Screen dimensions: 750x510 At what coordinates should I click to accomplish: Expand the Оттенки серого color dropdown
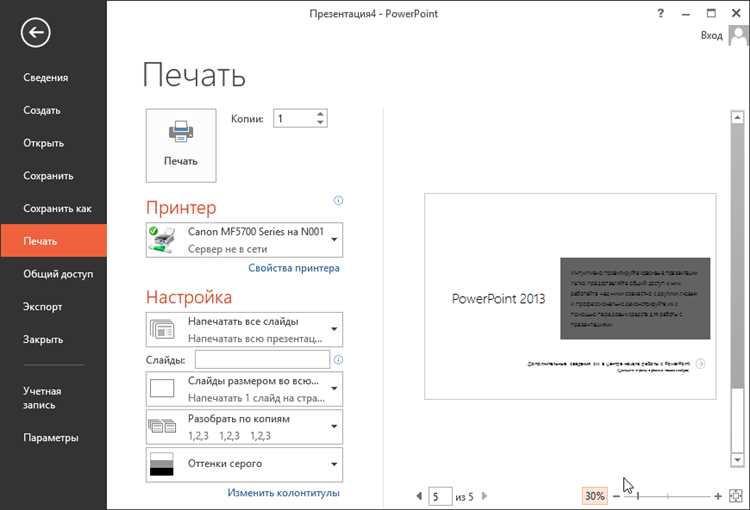(244, 464)
